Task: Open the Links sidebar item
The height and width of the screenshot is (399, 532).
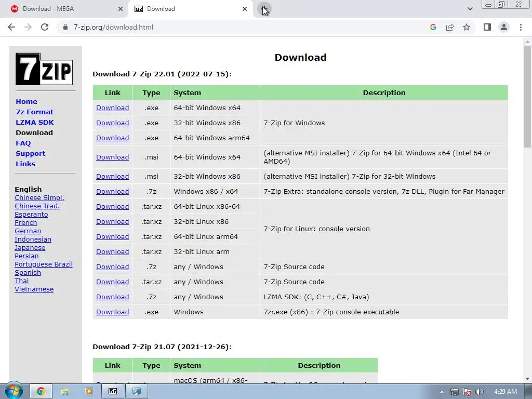Action: [x=25, y=164]
